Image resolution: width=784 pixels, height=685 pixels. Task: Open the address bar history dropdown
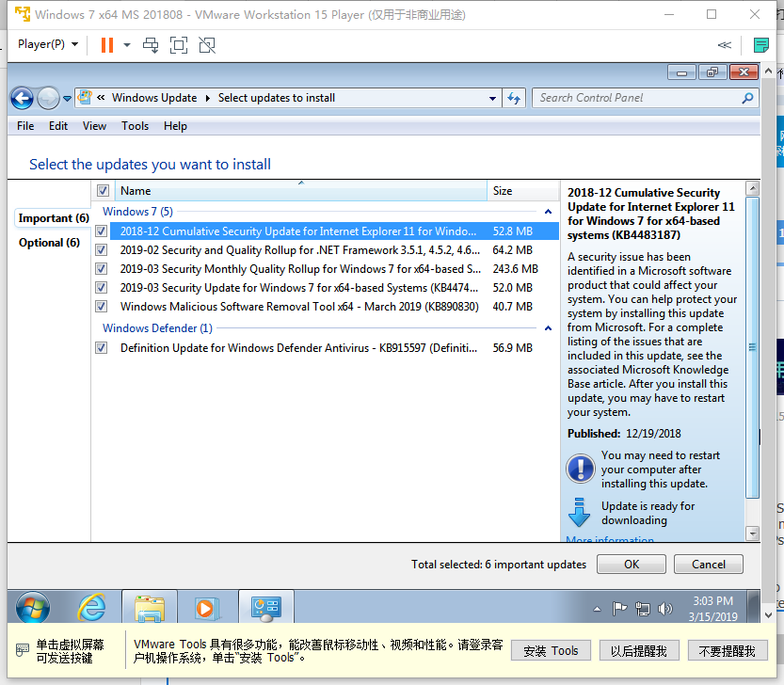click(492, 99)
